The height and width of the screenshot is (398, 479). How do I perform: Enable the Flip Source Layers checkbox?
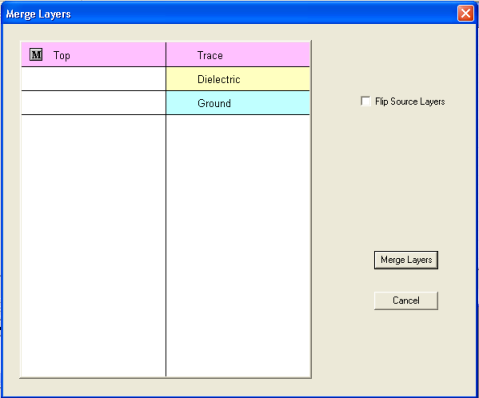point(366,101)
